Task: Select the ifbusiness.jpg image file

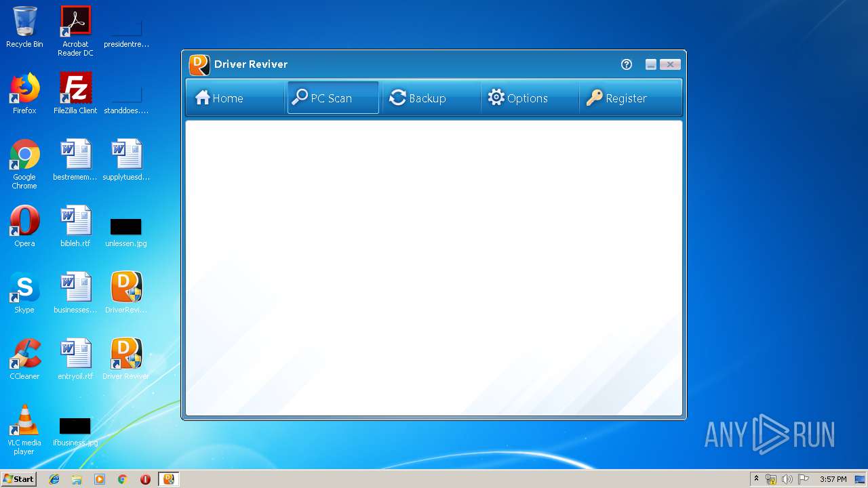Action: point(75,430)
